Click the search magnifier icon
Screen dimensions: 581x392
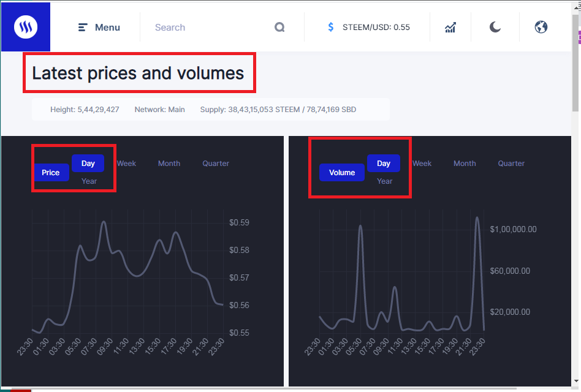click(x=279, y=28)
